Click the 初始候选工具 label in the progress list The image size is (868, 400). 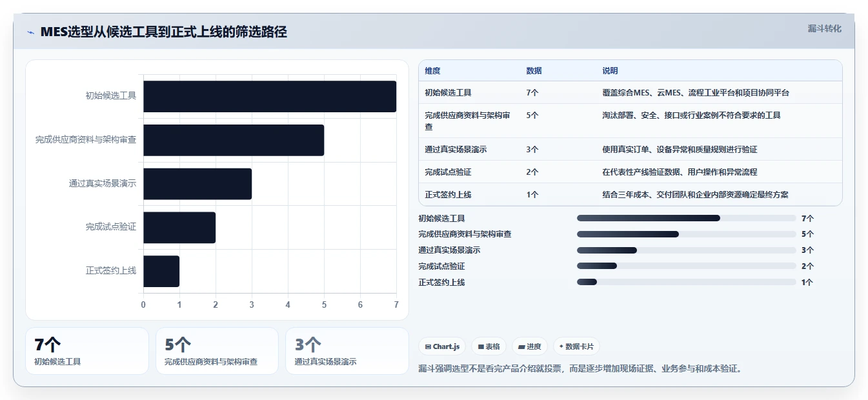[441, 219]
